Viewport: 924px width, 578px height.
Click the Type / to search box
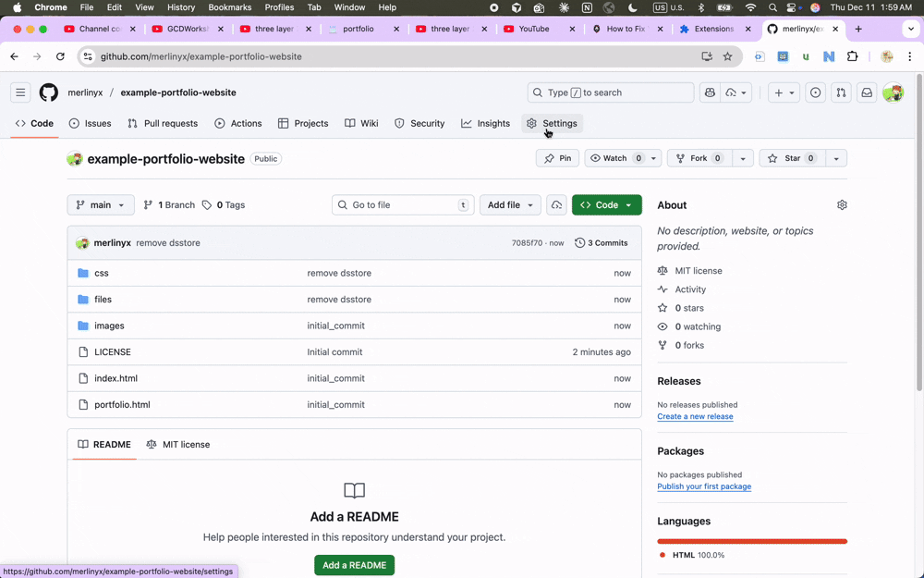pos(611,92)
